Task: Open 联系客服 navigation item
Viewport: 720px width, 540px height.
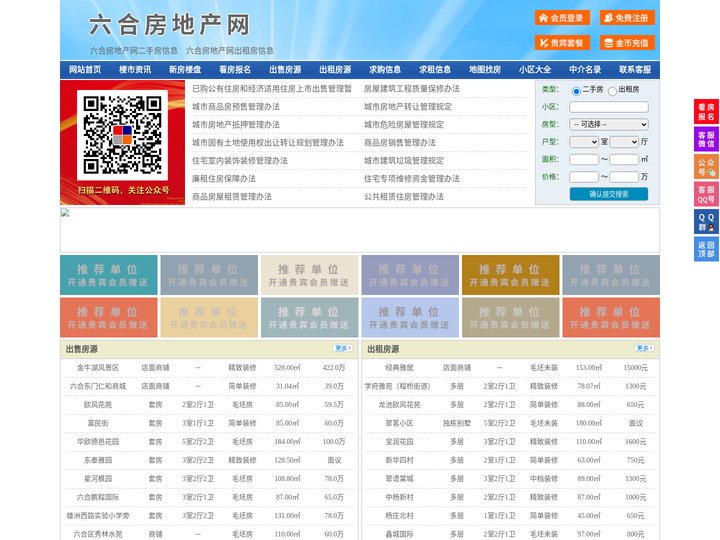Action: tap(635, 70)
